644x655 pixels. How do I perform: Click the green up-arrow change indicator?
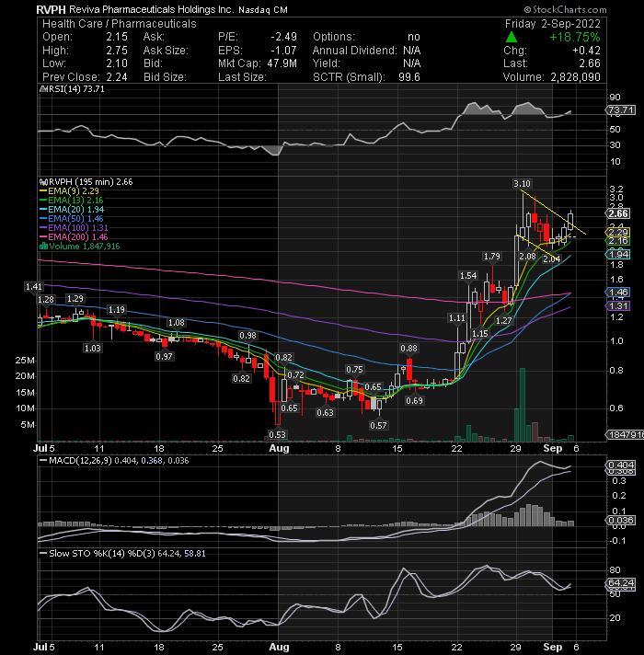tap(512, 37)
